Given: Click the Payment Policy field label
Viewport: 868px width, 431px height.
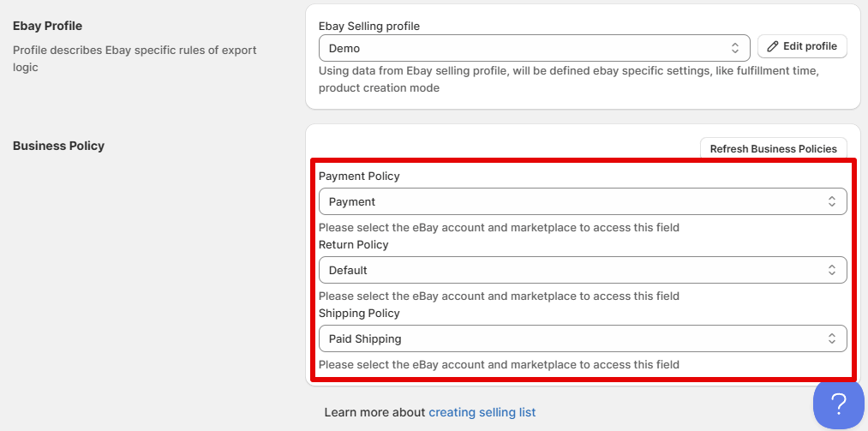Looking at the screenshot, I should [x=359, y=176].
